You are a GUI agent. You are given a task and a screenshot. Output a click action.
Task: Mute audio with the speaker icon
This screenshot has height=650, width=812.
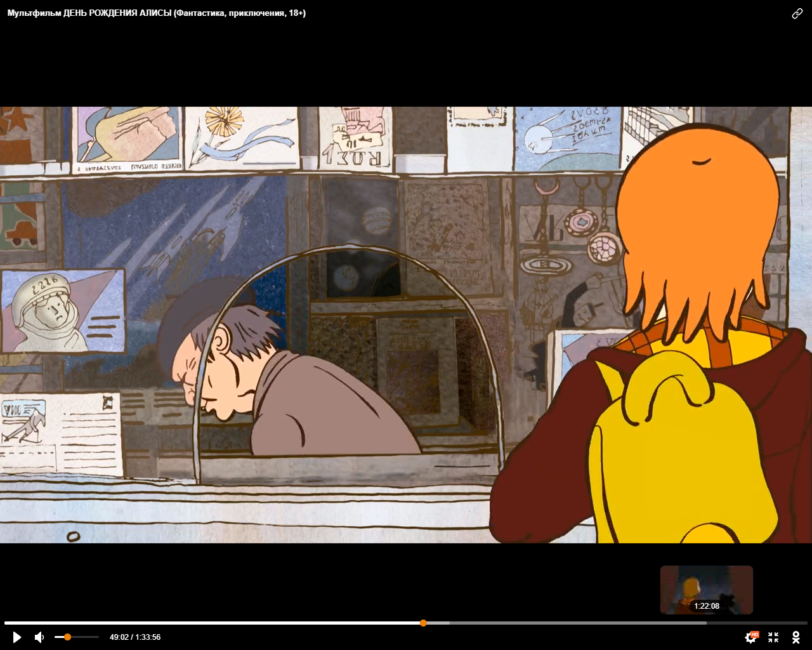pyautogui.click(x=39, y=637)
